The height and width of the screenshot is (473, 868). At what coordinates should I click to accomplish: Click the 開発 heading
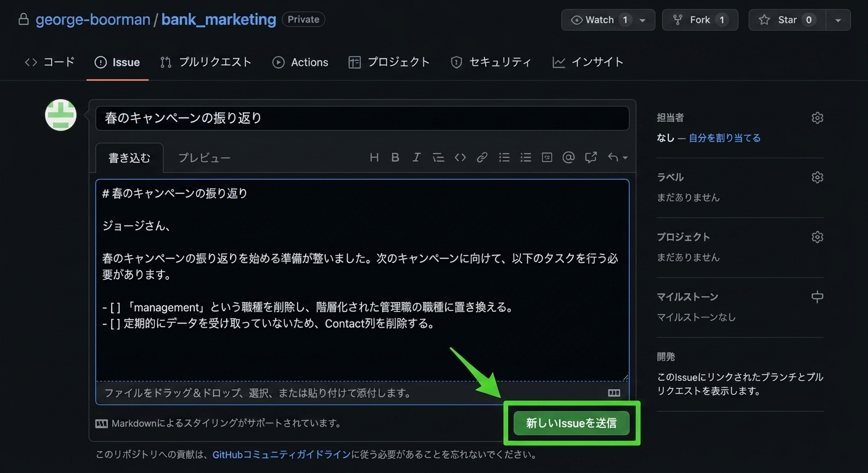point(666,357)
